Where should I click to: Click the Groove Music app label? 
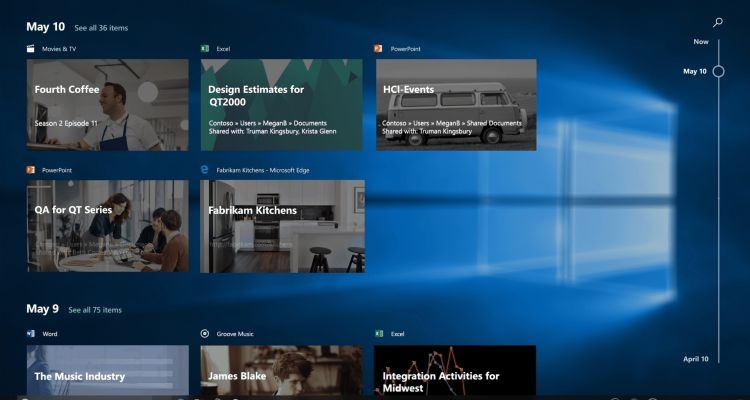pyautogui.click(x=235, y=334)
